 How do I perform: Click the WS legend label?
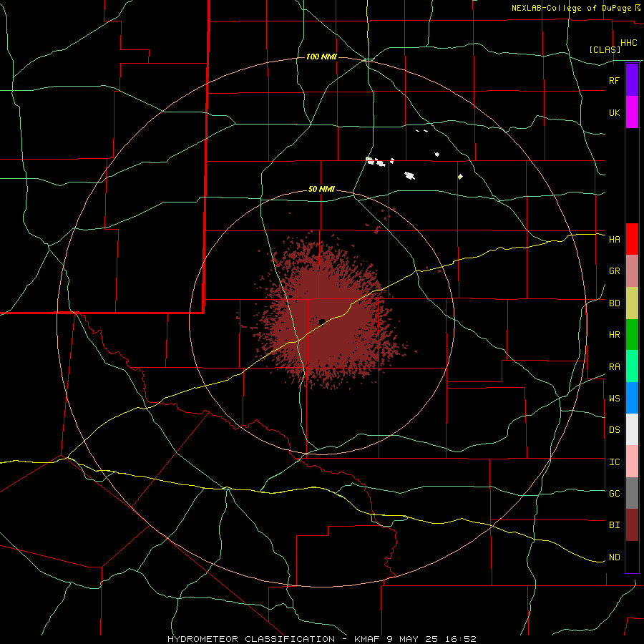614,399
